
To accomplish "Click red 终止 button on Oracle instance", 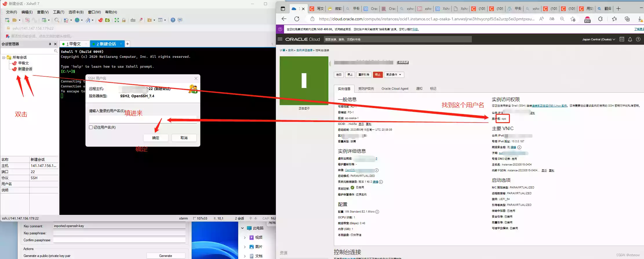I will (x=378, y=75).
